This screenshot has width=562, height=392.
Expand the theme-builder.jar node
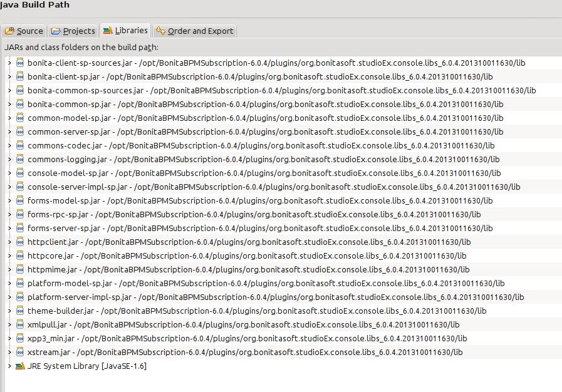coord(9,311)
